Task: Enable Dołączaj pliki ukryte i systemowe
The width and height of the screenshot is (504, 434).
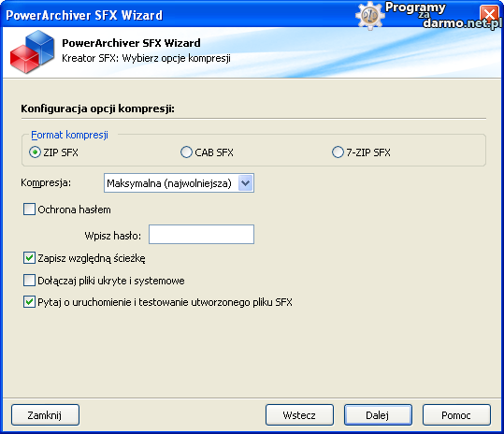Action: tap(29, 281)
